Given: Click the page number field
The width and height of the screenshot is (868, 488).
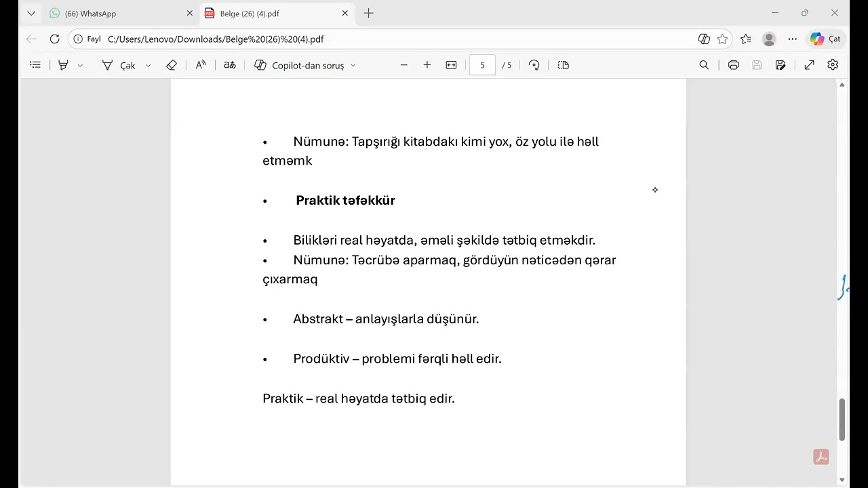Looking at the screenshot, I should (482, 65).
